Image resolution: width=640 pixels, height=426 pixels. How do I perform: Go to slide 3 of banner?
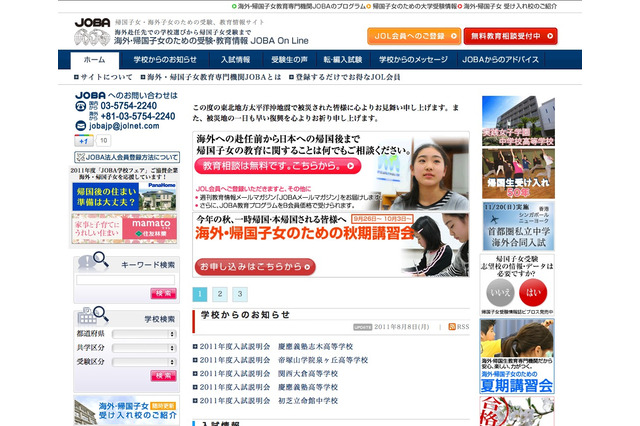[x=240, y=294]
